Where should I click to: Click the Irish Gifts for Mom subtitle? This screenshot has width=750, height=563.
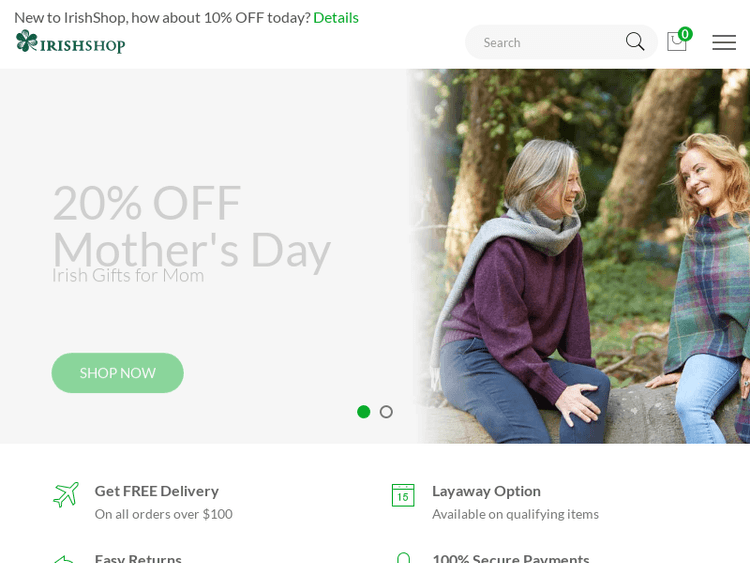[x=128, y=275]
